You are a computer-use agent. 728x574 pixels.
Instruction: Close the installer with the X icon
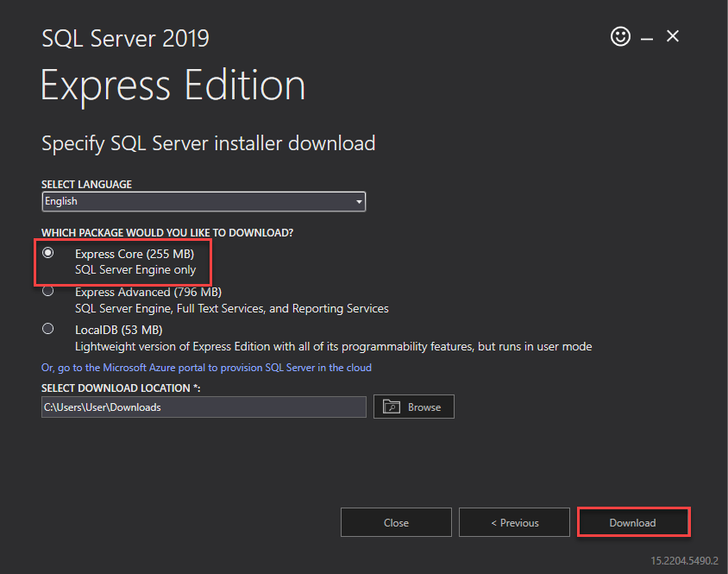pyautogui.click(x=673, y=35)
